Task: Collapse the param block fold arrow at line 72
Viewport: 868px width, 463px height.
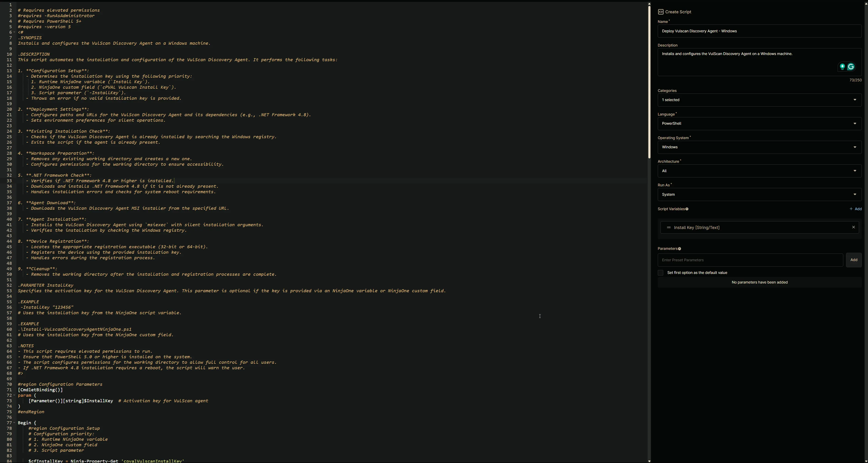Action: click(14, 395)
